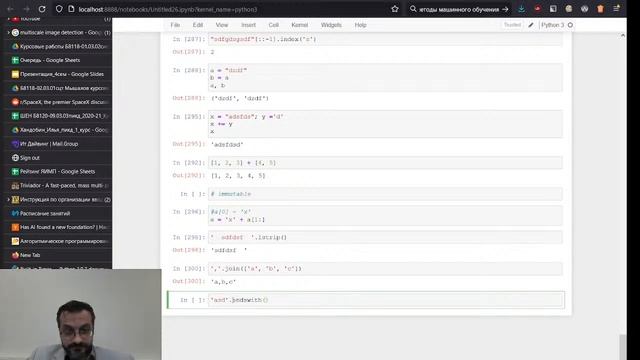Click into the active endswith() cell
Screen dimensions: 640x360
[x=385, y=300]
